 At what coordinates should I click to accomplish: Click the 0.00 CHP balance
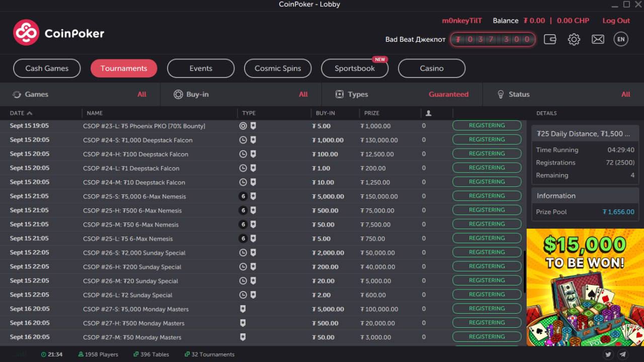pyautogui.click(x=573, y=21)
